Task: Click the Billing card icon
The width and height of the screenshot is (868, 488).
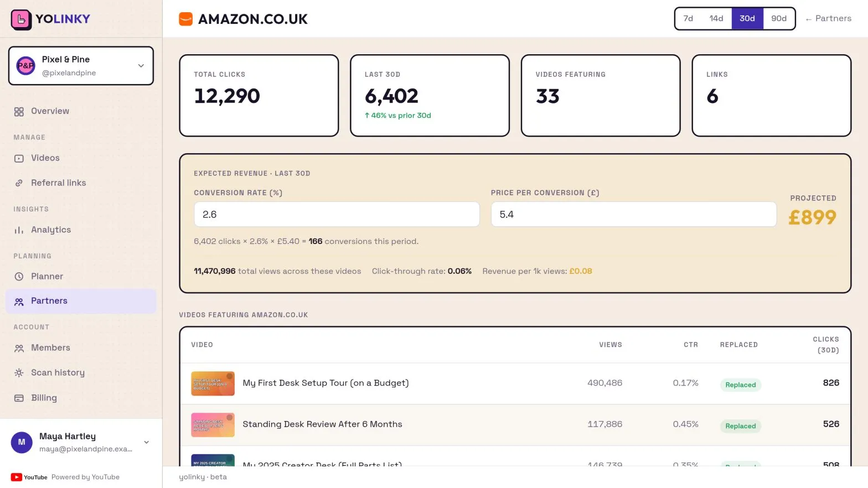Action: [19, 398]
